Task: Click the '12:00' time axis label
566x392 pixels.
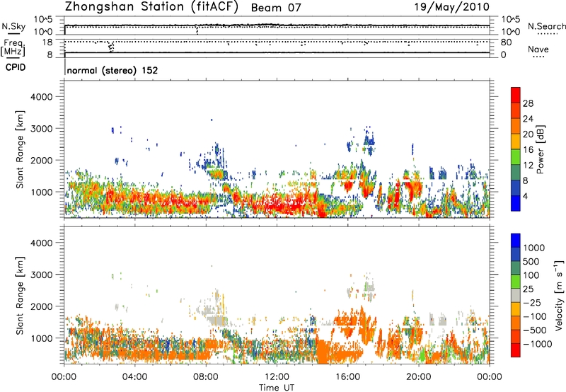Action: [x=277, y=377]
